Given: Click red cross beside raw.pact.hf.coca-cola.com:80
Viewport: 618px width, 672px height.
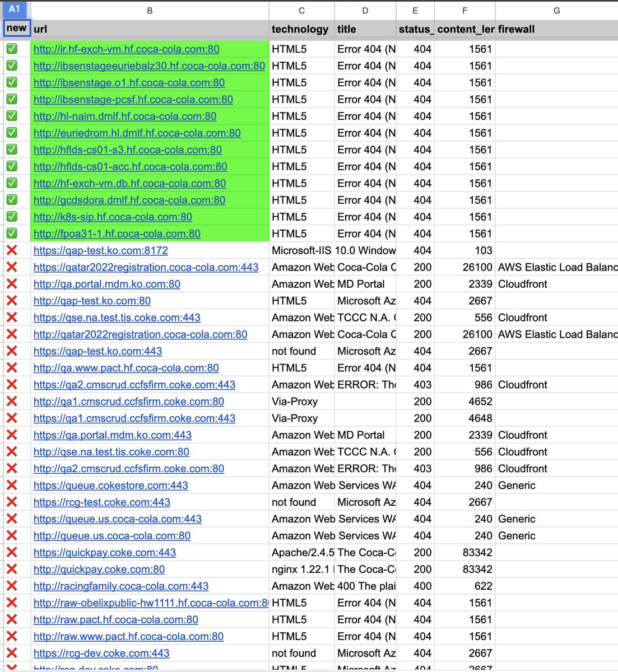Looking at the screenshot, I should click(11, 620).
